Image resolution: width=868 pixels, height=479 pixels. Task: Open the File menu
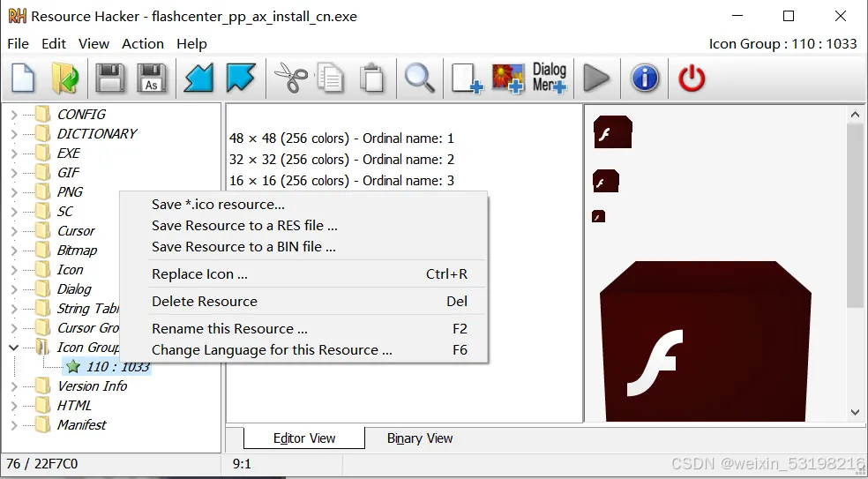18,44
